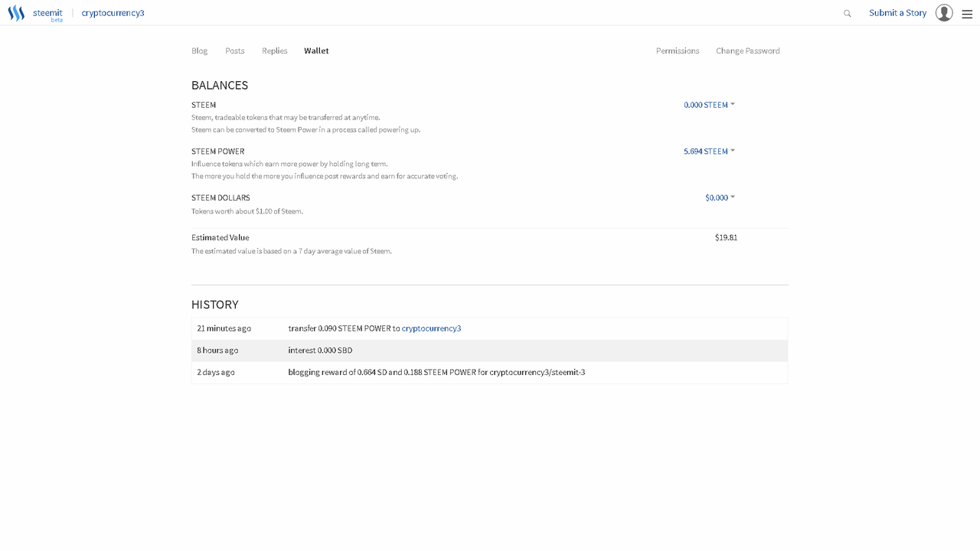980x551 pixels.
Task: Open the Permissions page
Action: pyautogui.click(x=678, y=51)
